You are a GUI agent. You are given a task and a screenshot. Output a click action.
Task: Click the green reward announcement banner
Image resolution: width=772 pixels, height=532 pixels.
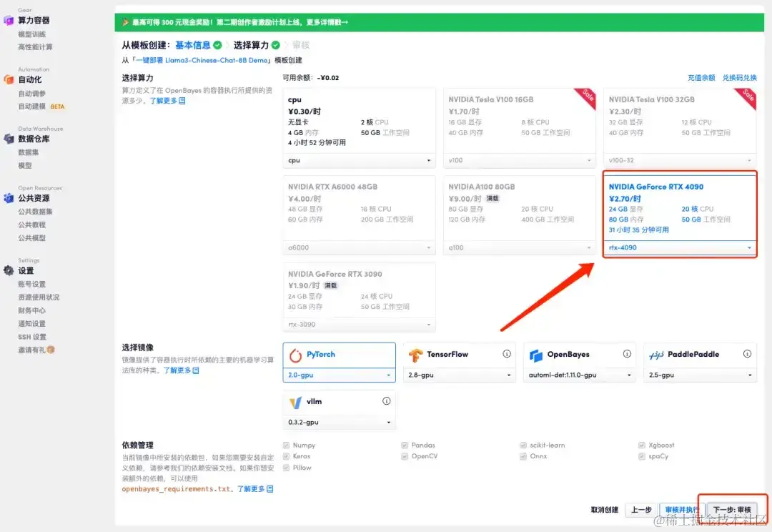click(439, 22)
